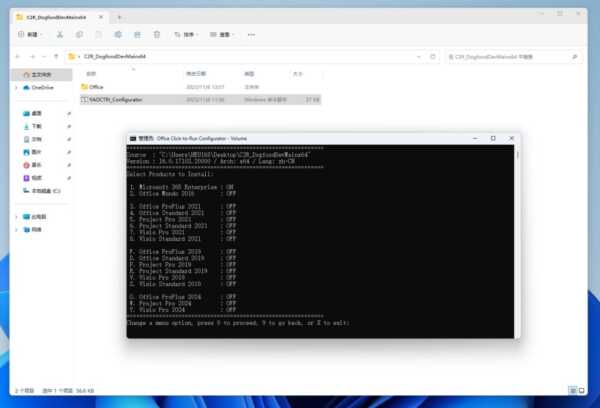Click the Name column header

92,74
